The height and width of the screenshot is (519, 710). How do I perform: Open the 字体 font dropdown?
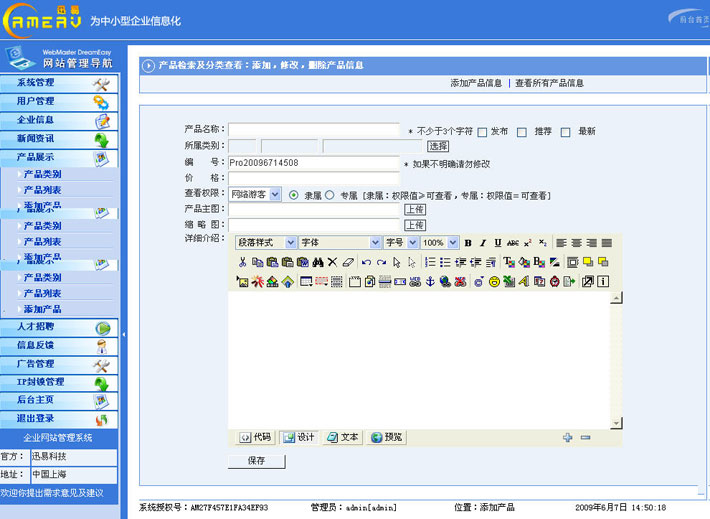pyautogui.click(x=340, y=243)
